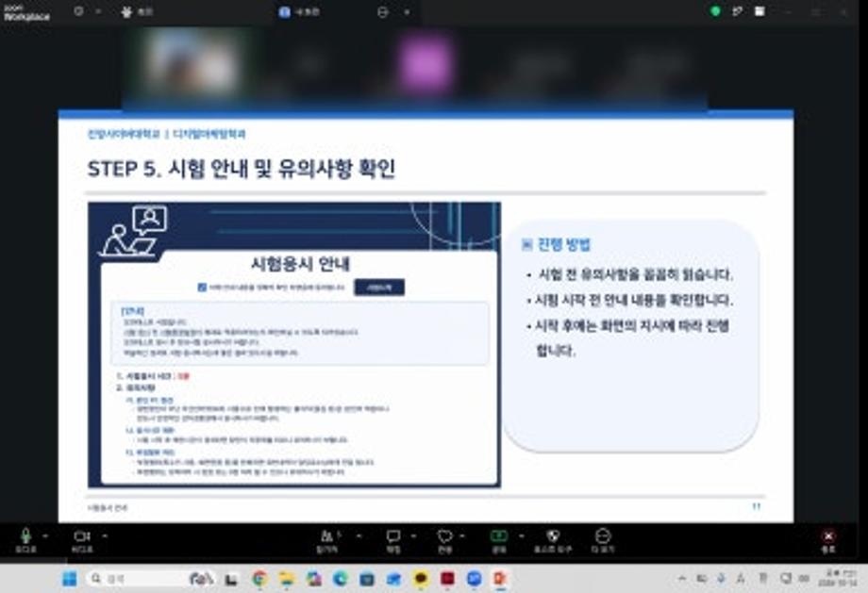Click the Zoom Workplace logo
This screenshot has height=593, width=868.
(x=26, y=12)
